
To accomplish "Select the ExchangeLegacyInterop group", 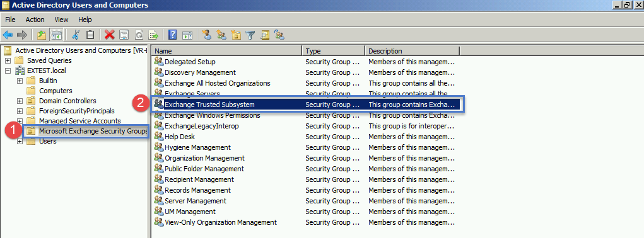I will [x=202, y=126].
